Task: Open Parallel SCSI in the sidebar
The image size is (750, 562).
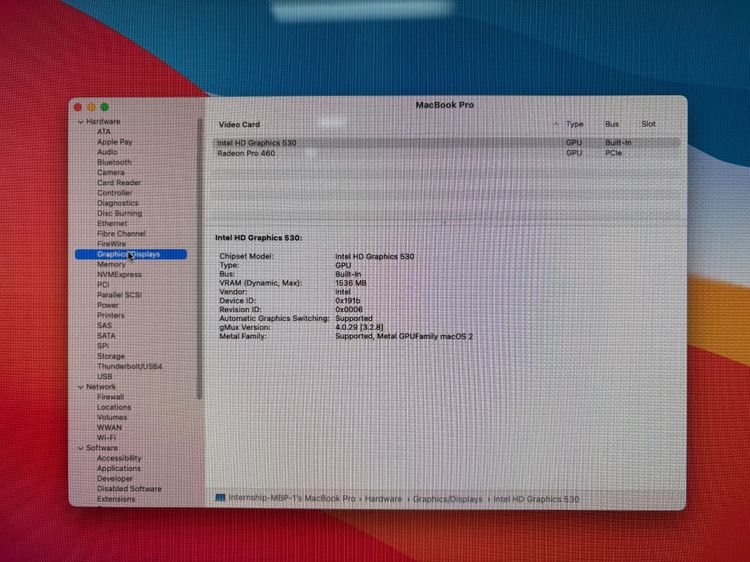Action: point(120,295)
